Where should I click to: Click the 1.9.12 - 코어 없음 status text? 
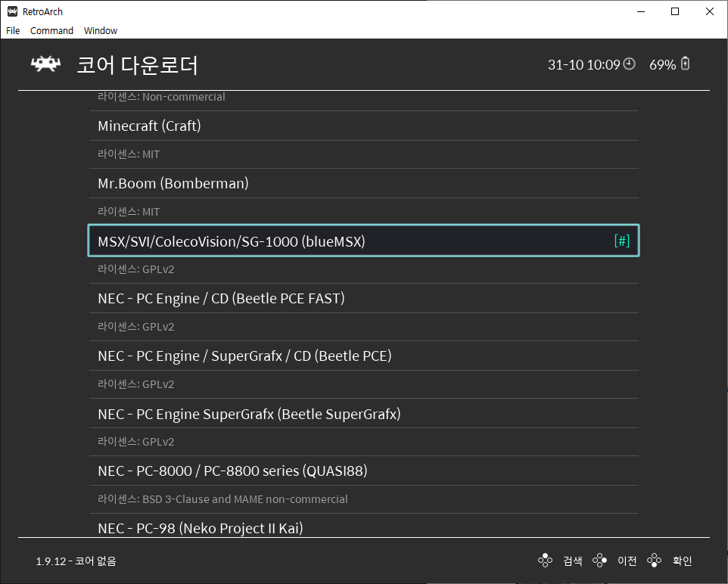76,561
